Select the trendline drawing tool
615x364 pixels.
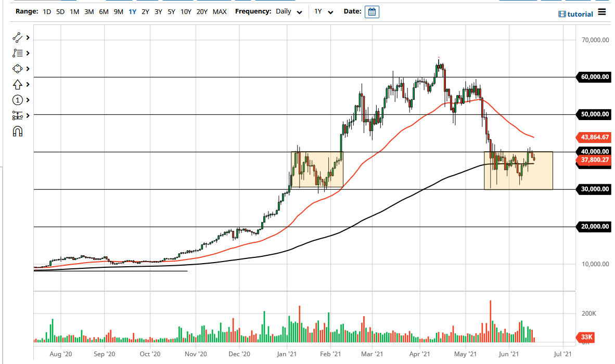(18, 37)
